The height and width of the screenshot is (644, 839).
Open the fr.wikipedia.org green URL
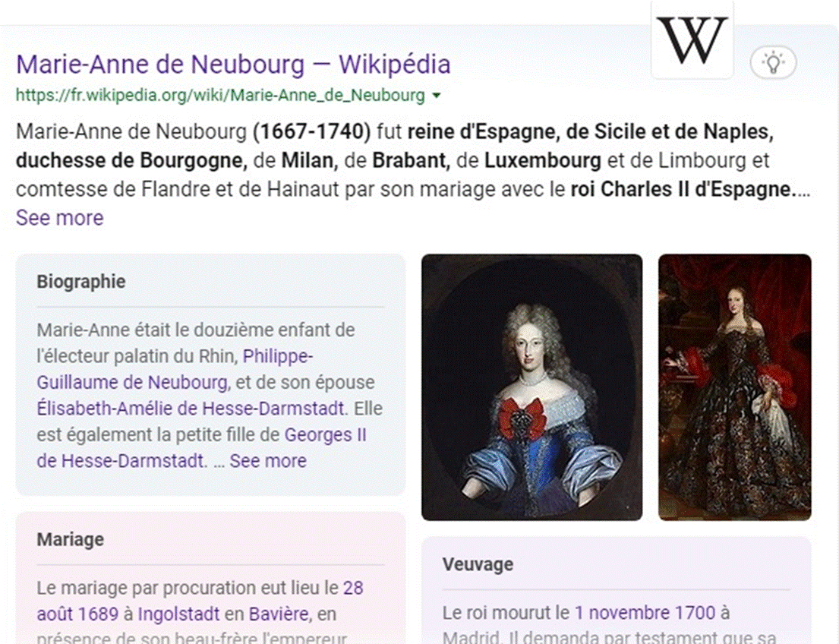coord(220,95)
